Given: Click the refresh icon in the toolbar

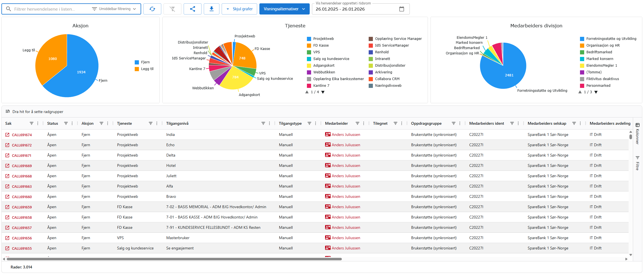Looking at the screenshot, I should [x=152, y=9].
